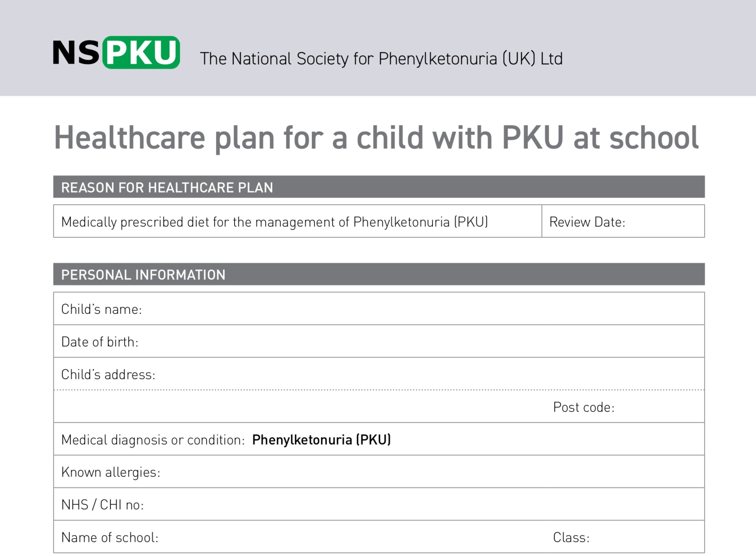The width and height of the screenshot is (756, 556).
Task: Select the Reason for Healthcare Plan section header
Action: pyautogui.click(x=167, y=188)
